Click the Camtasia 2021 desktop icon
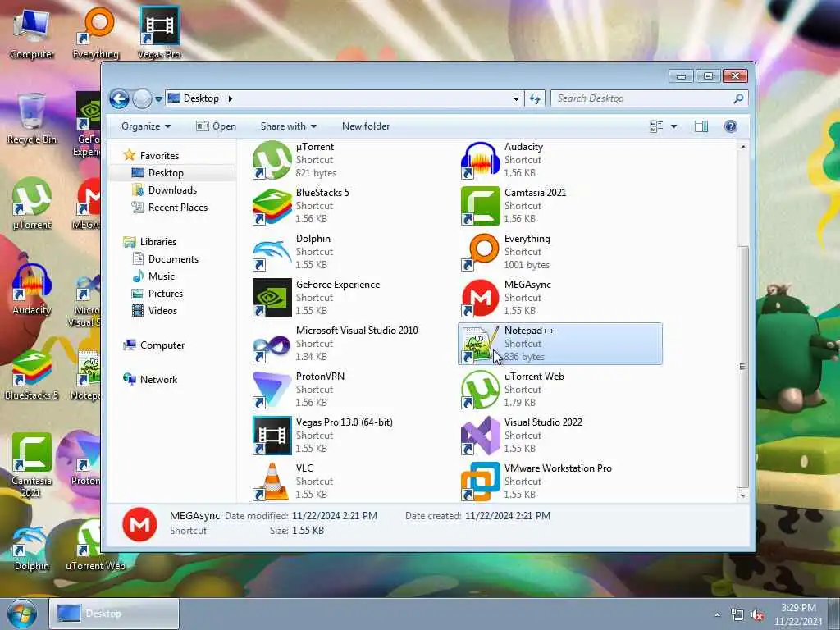This screenshot has height=630, width=840. coord(32,465)
